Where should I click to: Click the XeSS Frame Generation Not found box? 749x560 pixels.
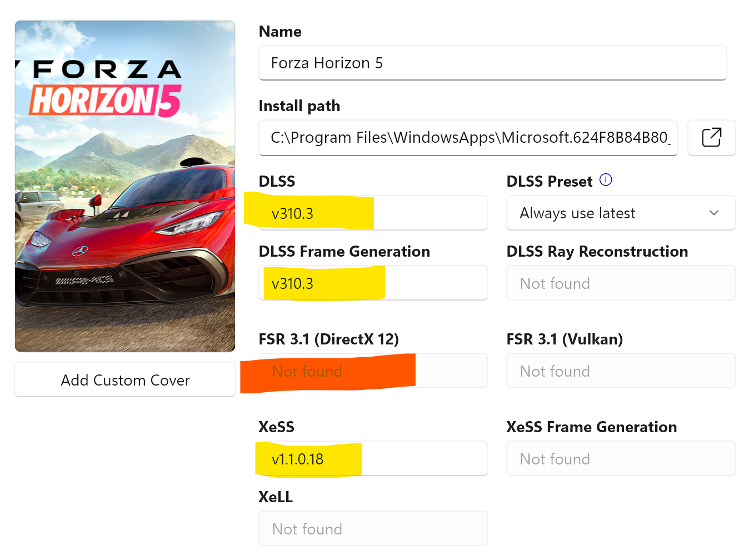[621, 458]
